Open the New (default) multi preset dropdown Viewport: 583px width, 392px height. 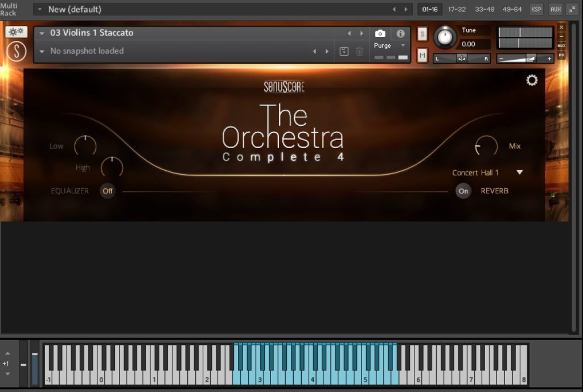point(40,10)
